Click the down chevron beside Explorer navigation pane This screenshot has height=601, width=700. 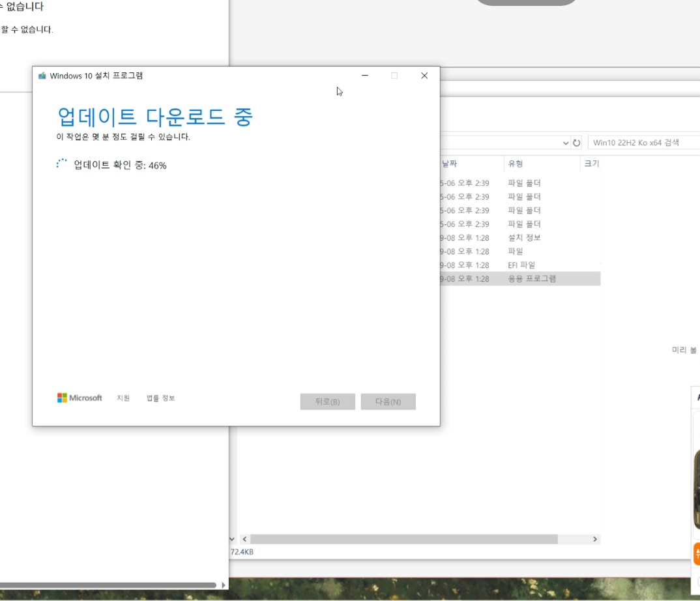point(231,539)
